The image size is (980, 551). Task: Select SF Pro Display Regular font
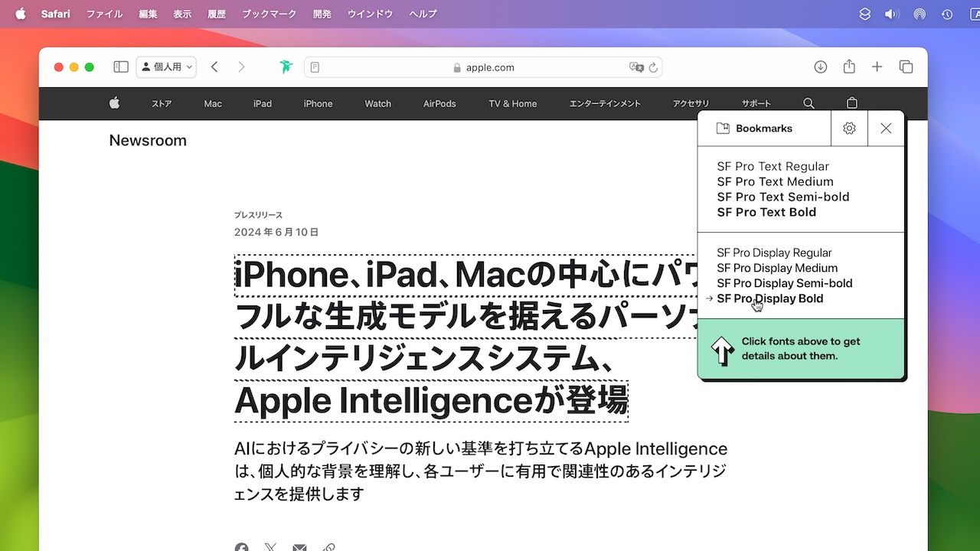[x=774, y=253]
